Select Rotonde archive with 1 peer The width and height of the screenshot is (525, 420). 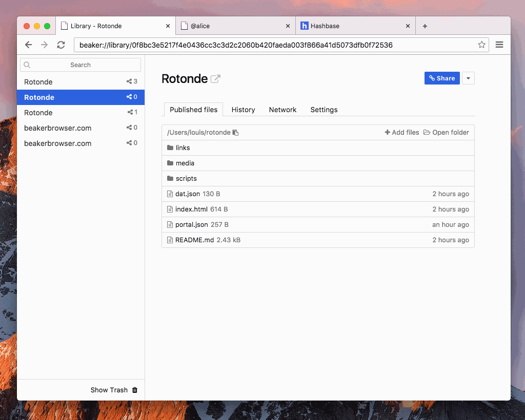[80, 113]
